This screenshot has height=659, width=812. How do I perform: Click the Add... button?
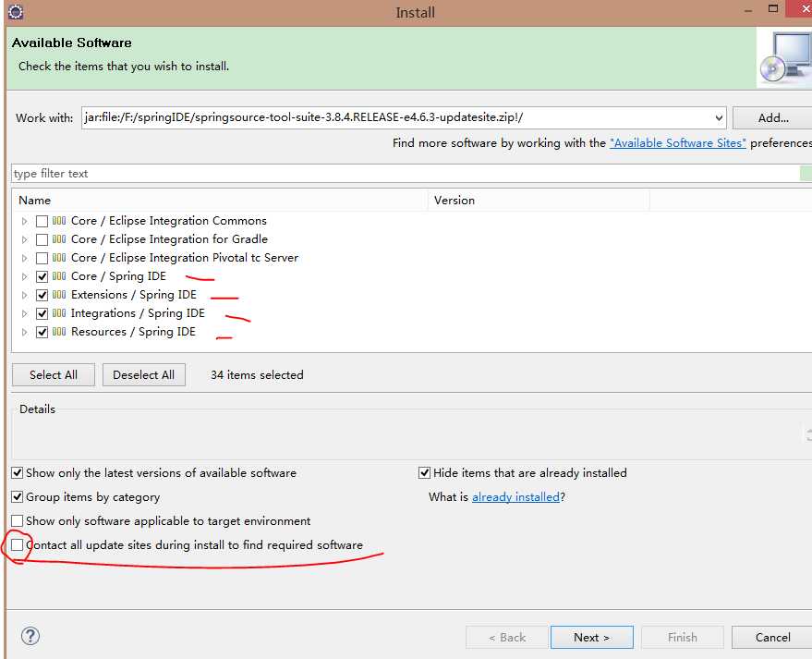772,118
